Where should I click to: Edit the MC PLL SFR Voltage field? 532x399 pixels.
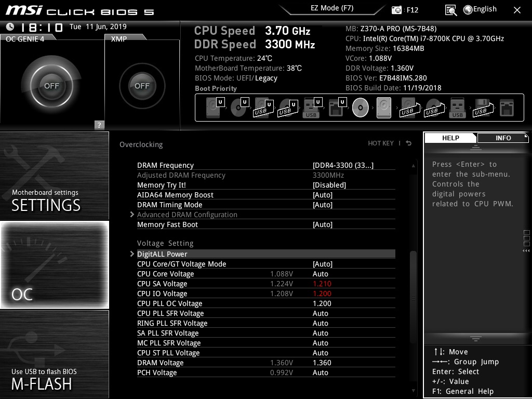tap(320, 343)
